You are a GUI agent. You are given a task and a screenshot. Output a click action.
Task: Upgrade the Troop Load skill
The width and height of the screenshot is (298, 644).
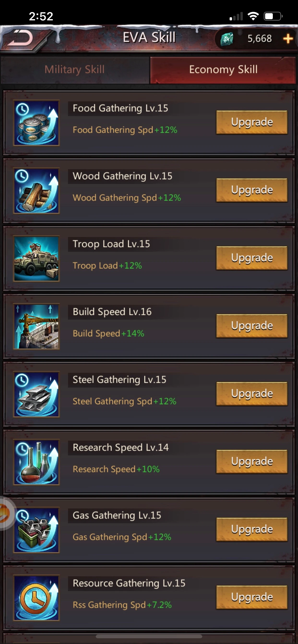252,258
